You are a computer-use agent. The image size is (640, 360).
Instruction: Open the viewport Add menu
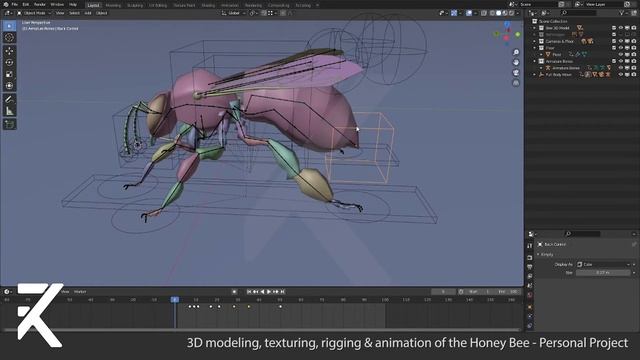coord(88,13)
